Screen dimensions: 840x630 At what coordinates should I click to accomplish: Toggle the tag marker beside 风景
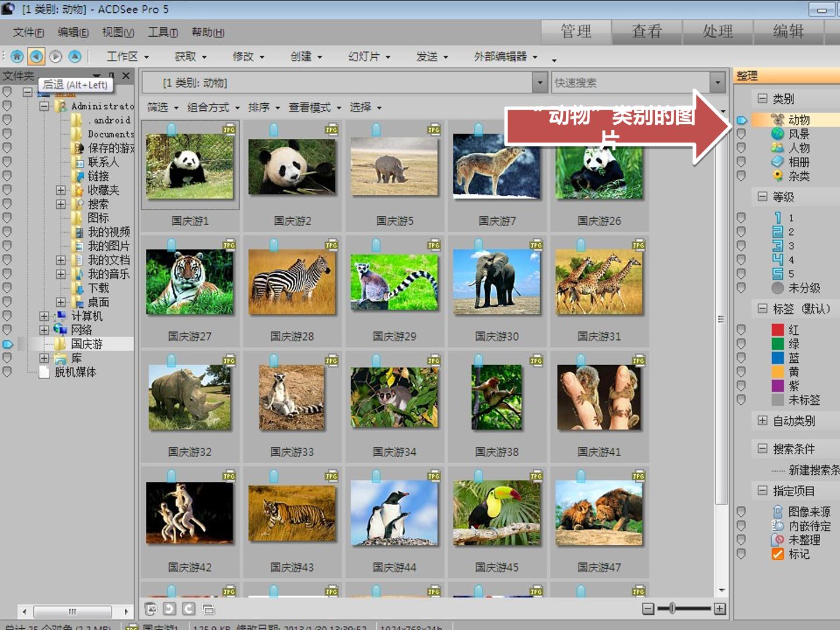point(741,134)
